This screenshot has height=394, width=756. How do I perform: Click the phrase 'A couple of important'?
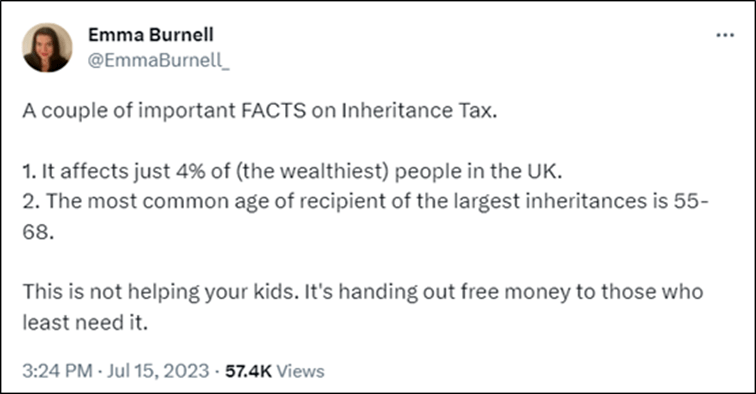tap(129, 111)
